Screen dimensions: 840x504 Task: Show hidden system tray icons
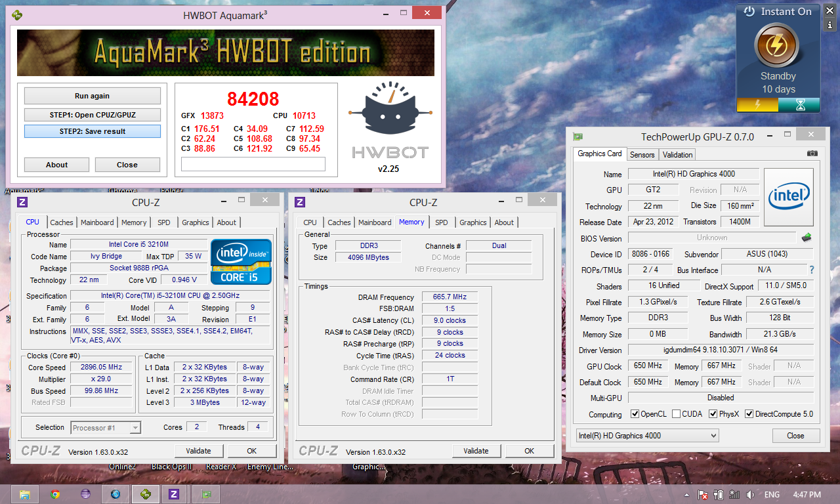(686, 494)
